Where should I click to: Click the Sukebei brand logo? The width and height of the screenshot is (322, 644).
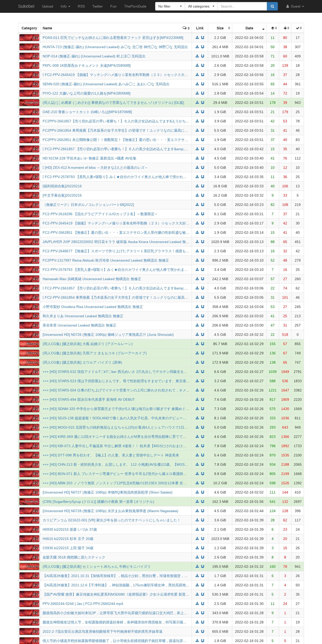pyautogui.click(x=26, y=6)
